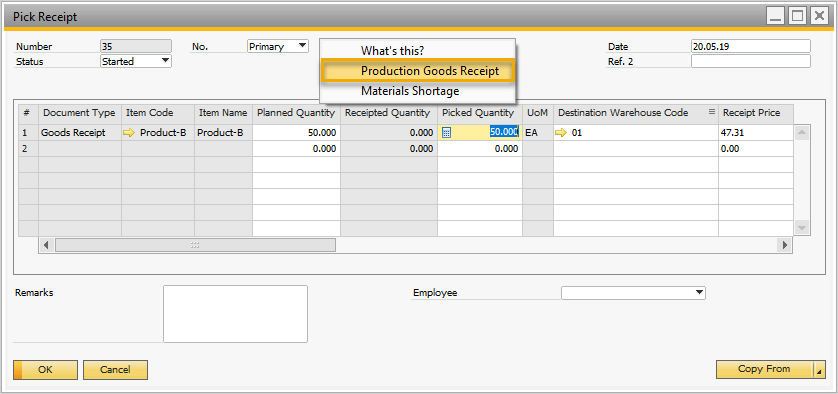This screenshot has height=394, width=838.
Task: Click vertical scrollbar down arrow
Action: (801, 228)
